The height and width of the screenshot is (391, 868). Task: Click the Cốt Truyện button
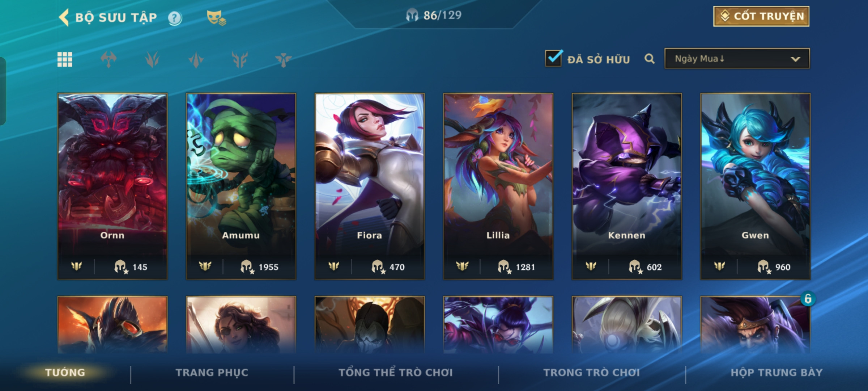pos(761,16)
